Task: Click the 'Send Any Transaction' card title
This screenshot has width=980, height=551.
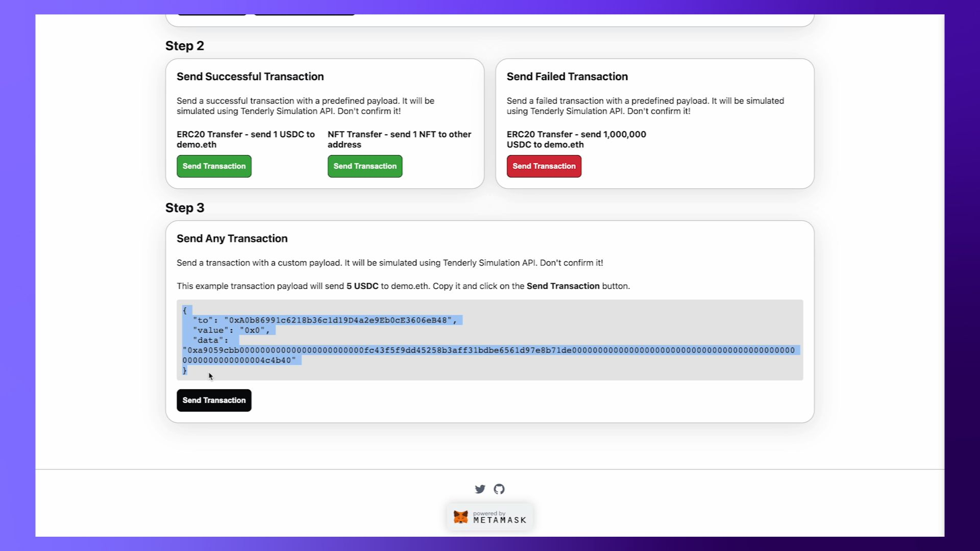Action: [x=232, y=238]
